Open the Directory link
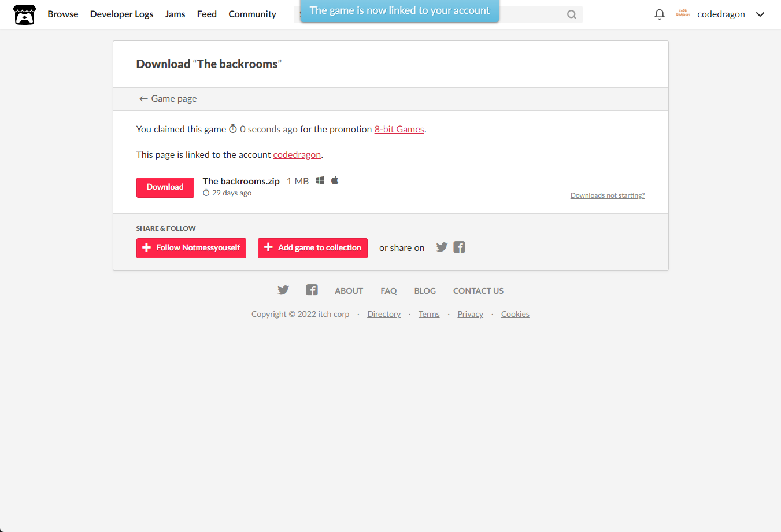Screen dimensions: 781x532 384,315
